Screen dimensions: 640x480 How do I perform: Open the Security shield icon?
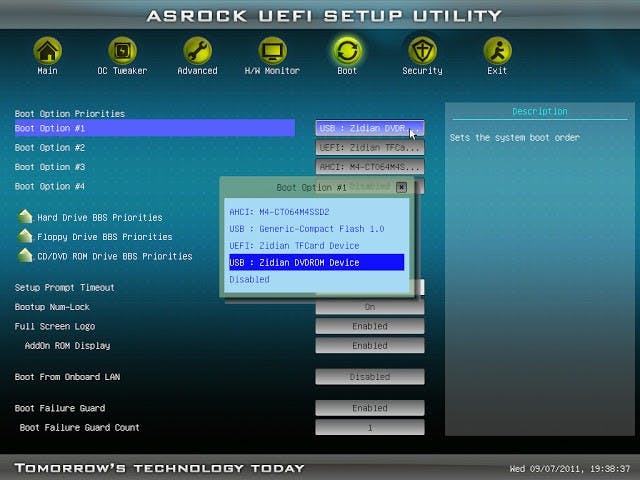[x=422, y=51]
